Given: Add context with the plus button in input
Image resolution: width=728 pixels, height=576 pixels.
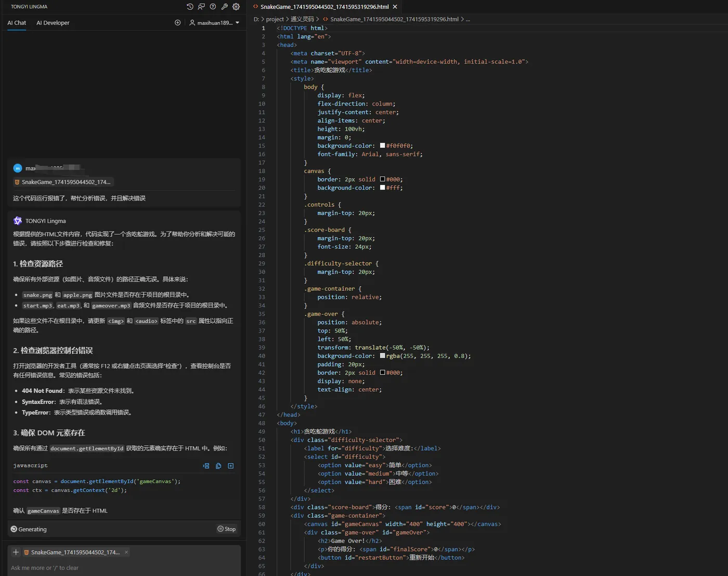Looking at the screenshot, I should 16,552.
